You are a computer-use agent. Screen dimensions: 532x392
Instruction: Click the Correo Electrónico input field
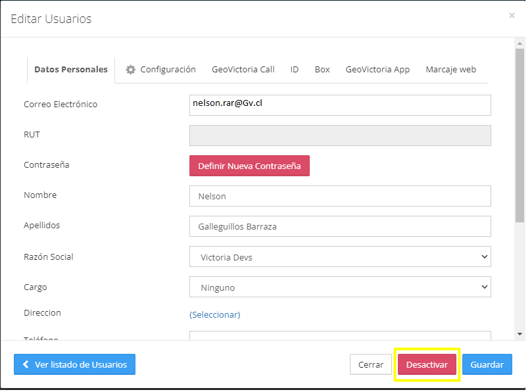click(x=340, y=105)
